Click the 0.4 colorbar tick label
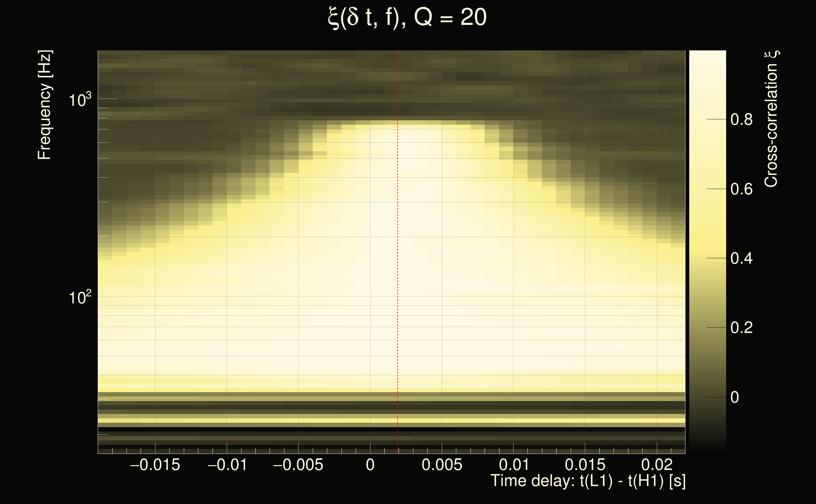 pos(741,258)
